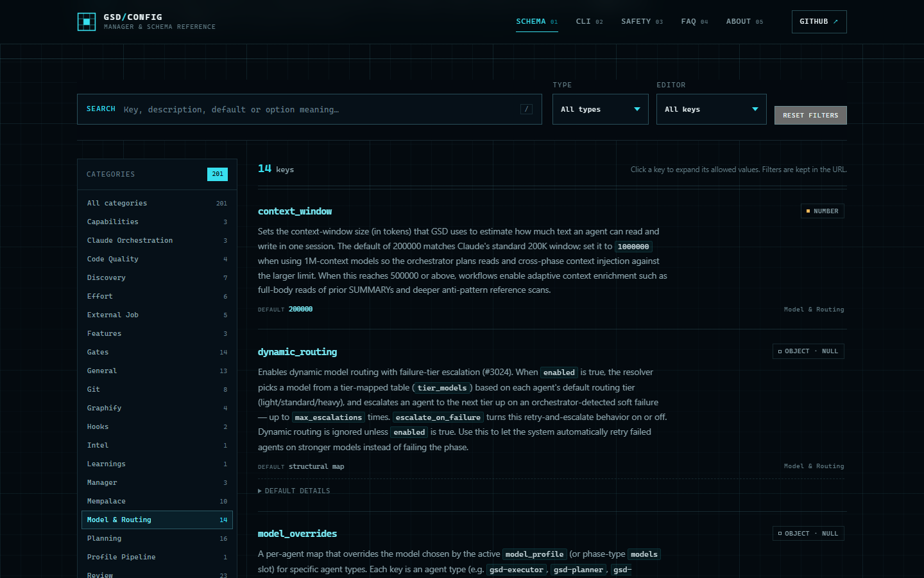Expand the DEFAULT DETAILS disclosure
Screen dimensions: 924x578
point(294,491)
